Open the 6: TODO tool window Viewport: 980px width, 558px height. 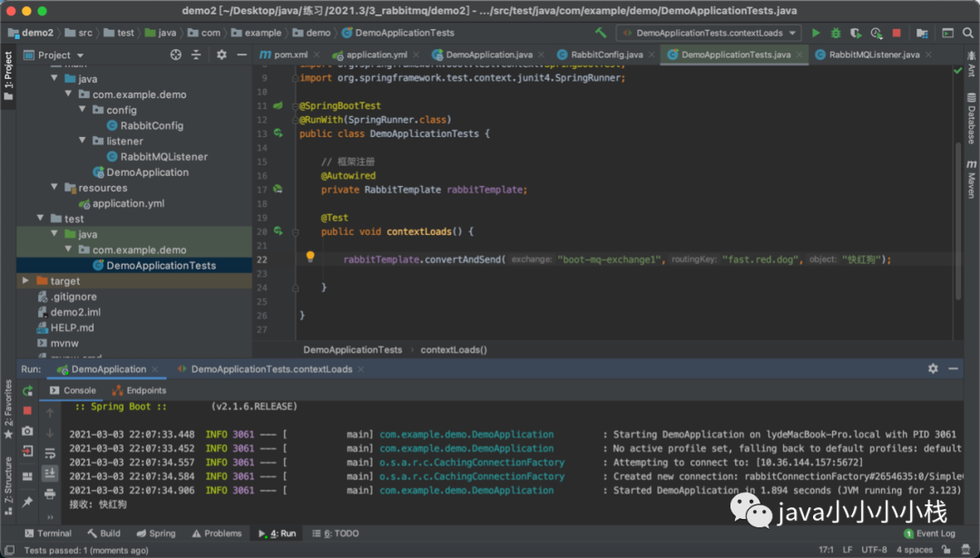tap(336, 533)
